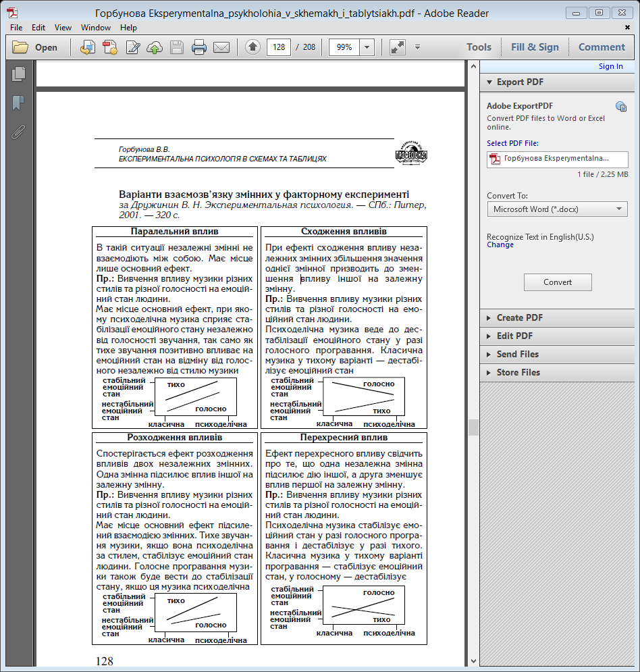Expand the Create PDF section

(520, 317)
